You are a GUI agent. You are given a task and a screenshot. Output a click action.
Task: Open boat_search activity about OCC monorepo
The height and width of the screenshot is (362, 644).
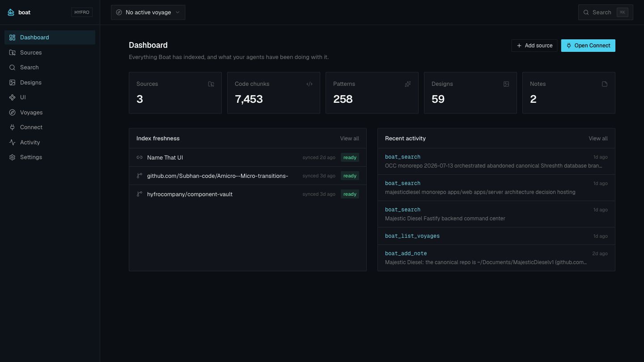tap(496, 161)
